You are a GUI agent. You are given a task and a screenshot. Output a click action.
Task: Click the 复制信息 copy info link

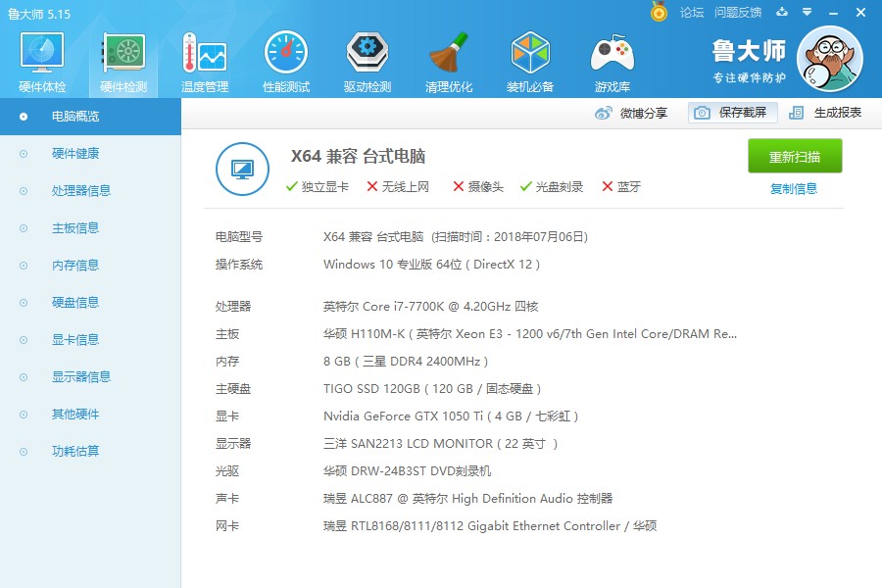pos(794,189)
